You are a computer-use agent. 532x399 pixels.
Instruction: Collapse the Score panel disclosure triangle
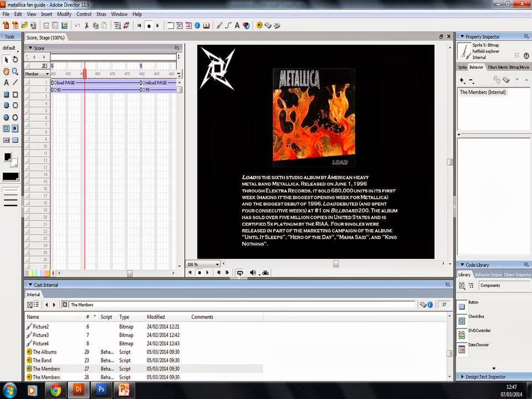pos(30,48)
